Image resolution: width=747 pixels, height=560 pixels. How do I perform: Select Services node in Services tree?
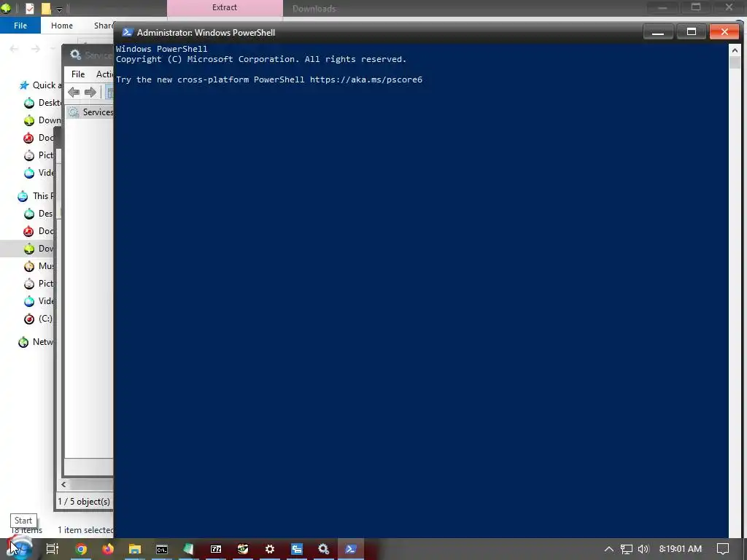pyautogui.click(x=91, y=112)
